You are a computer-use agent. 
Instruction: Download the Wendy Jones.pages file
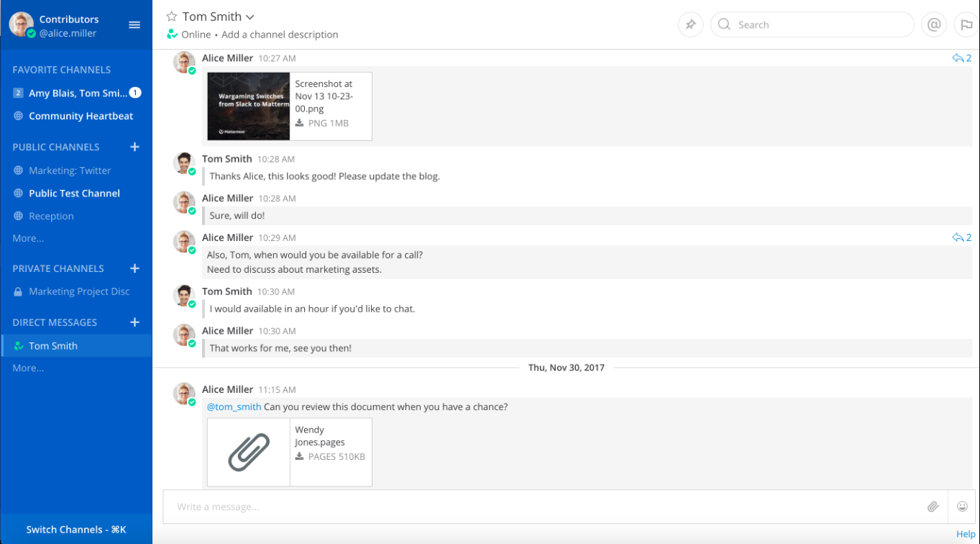(300, 457)
